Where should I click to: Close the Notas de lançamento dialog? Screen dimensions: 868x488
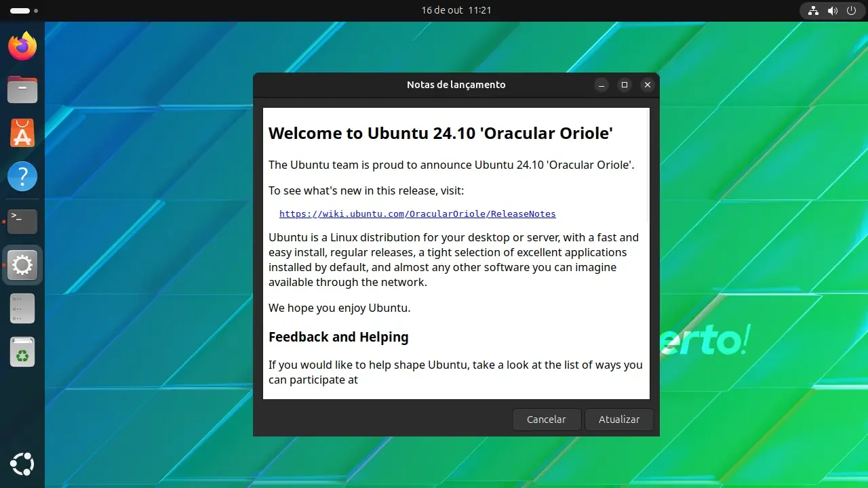click(648, 85)
